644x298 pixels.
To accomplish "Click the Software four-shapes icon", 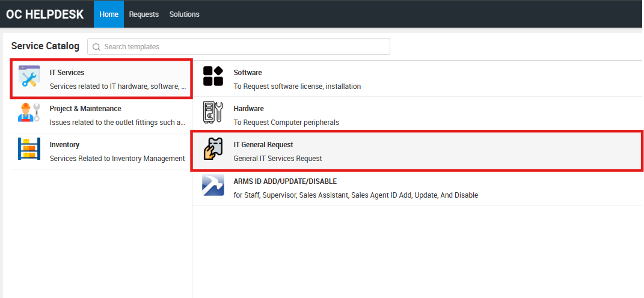I will [x=213, y=77].
